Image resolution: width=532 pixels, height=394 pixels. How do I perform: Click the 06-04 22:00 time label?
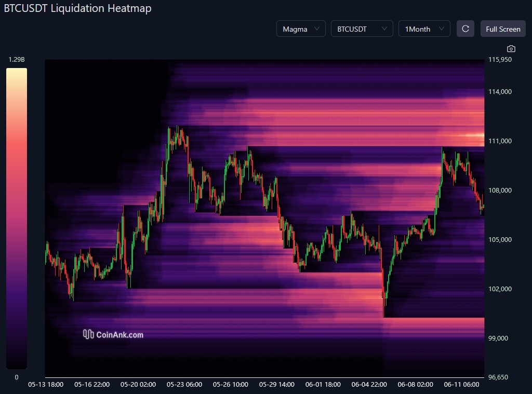tap(369, 385)
